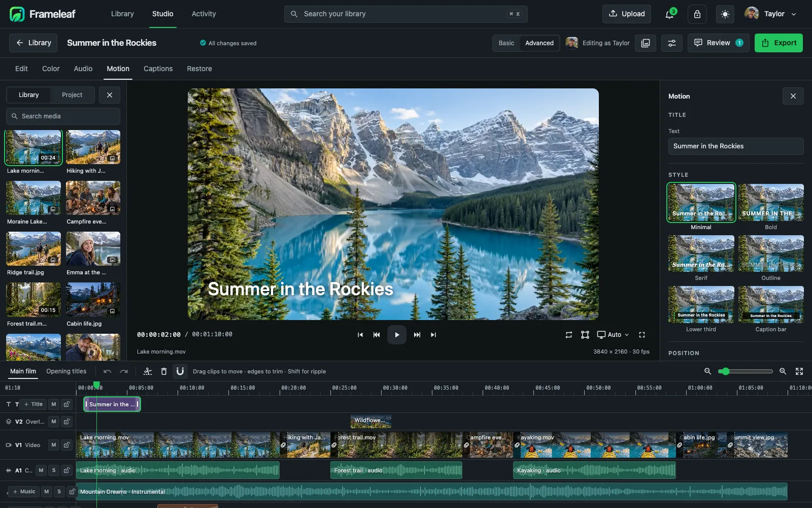The height and width of the screenshot is (508, 812).
Task: Play the preview
Action: 397,335
